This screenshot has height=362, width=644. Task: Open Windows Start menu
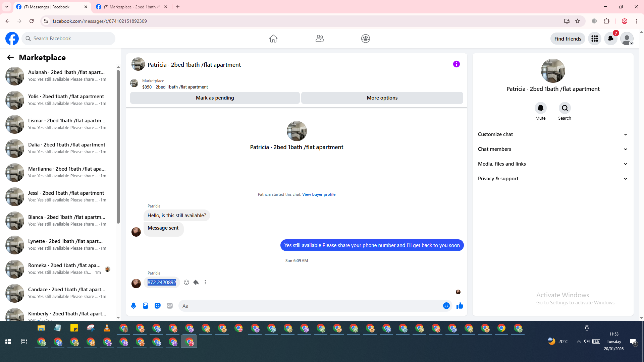click(x=8, y=342)
